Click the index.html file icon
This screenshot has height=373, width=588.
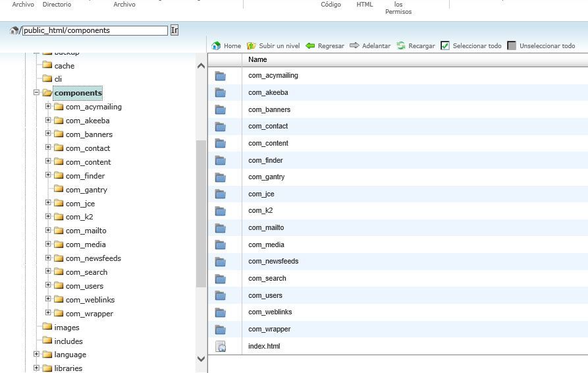(221, 347)
